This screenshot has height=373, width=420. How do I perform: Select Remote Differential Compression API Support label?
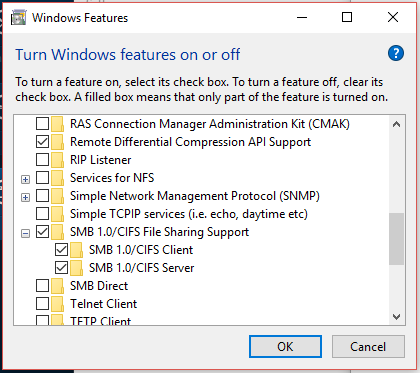click(190, 142)
